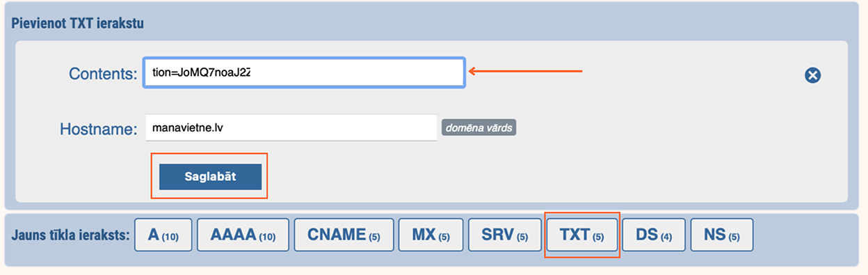
Task: Add a new CNAME record
Action: pyautogui.click(x=344, y=235)
